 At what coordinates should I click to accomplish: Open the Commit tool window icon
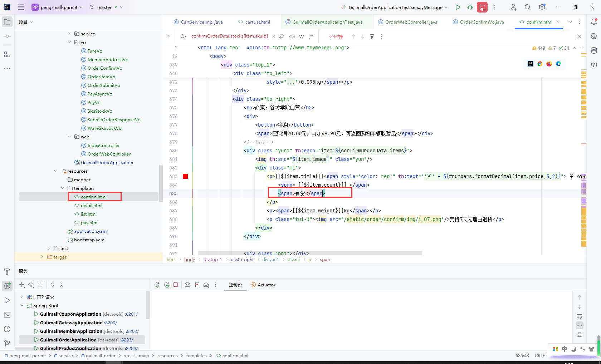tap(7, 36)
